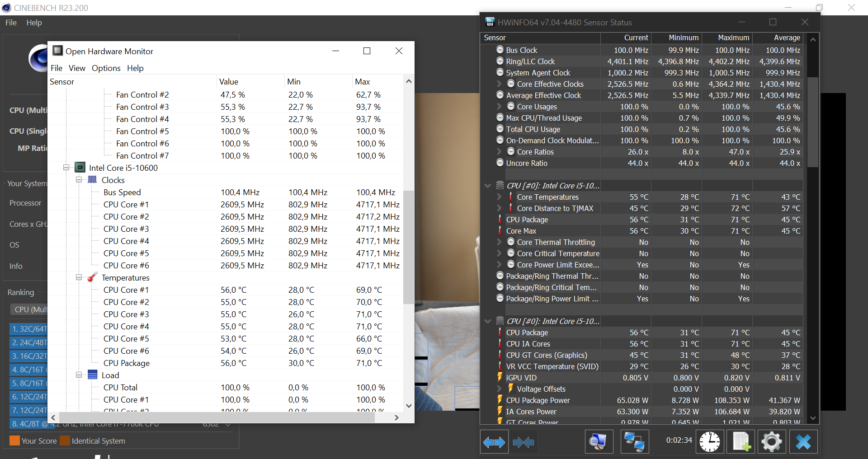Viewport: 868px width, 459px height.
Task: Click Intel Core i5-10600 chip icon
Action: 80,168
